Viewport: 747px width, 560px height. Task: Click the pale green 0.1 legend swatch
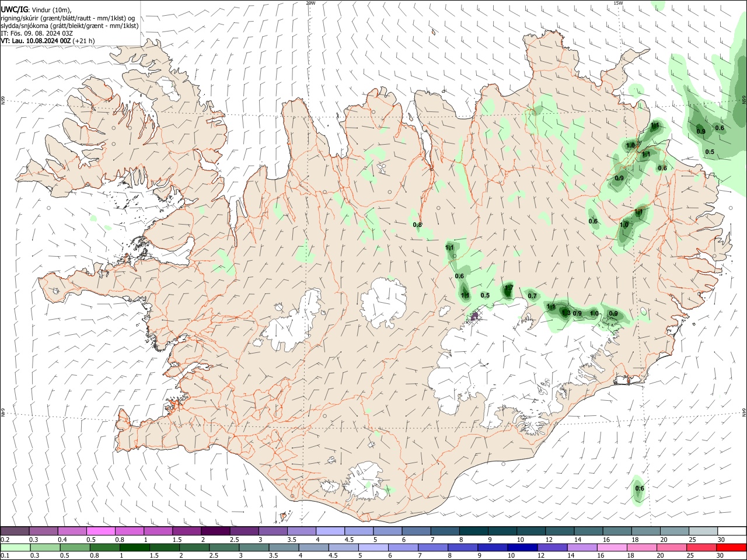(x=15, y=547)
